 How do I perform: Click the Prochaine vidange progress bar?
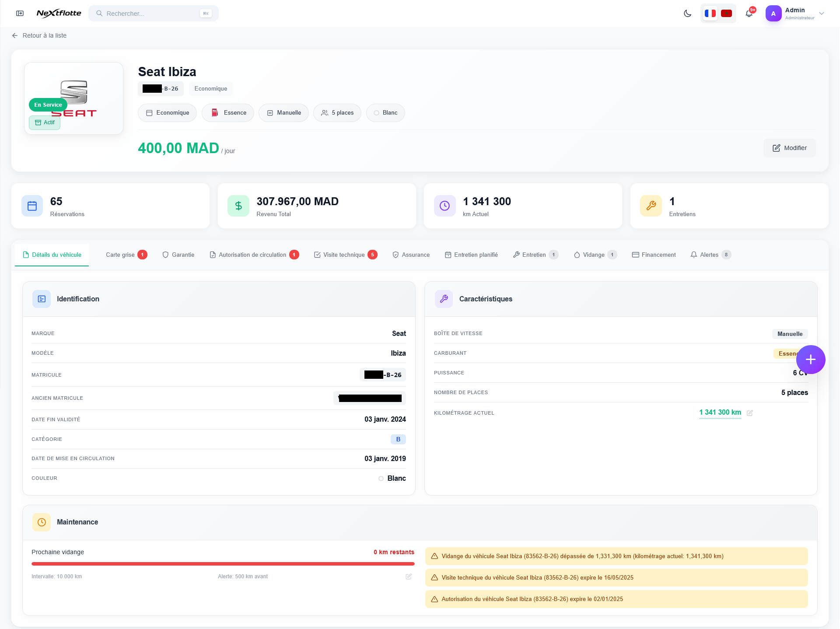[223, 564]
